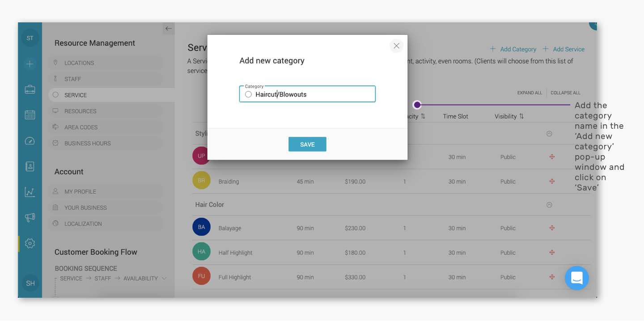Viewport: 644px width, 321px height.
Task: Click the Braiding 45 min duration
Action: pos(305,182)
